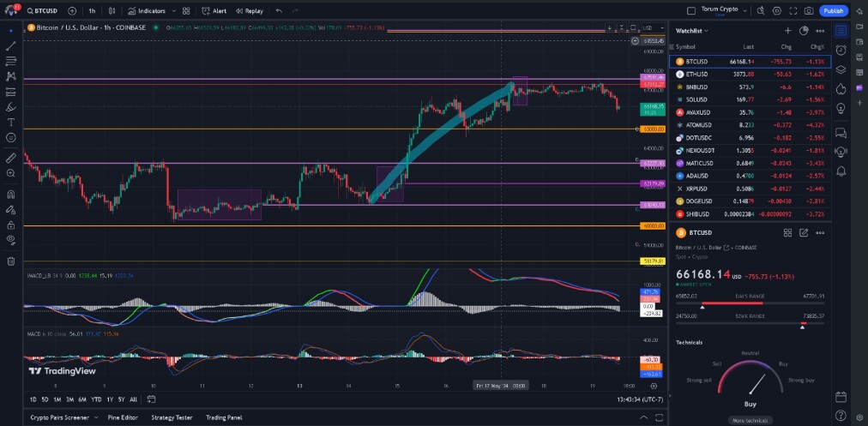This screenshot has height=426, width=868.
Task: Select ETHUSD row in the watchlist
Action: (750, 74)
